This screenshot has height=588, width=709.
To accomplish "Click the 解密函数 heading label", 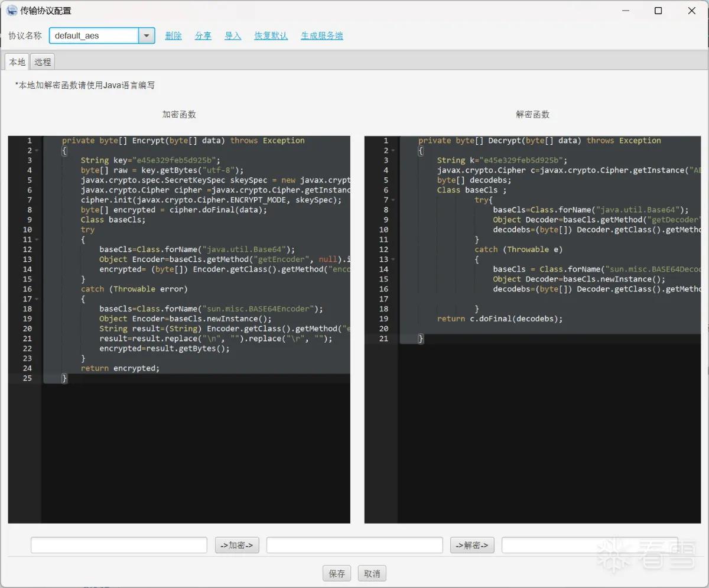I will [533, 115].
